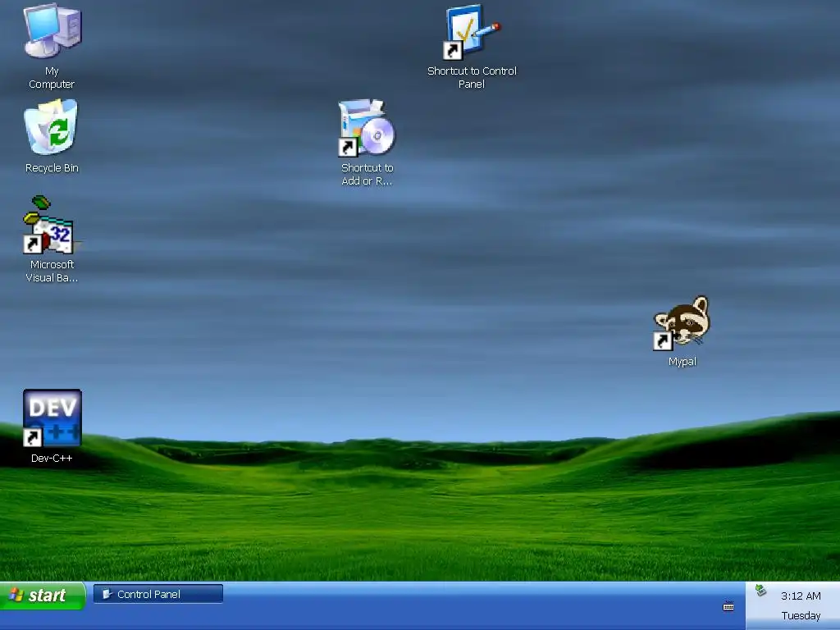Screen dimensions: 840x630
Task: Select the Dev-C++ shortcut icon
Action: (52, 418)
